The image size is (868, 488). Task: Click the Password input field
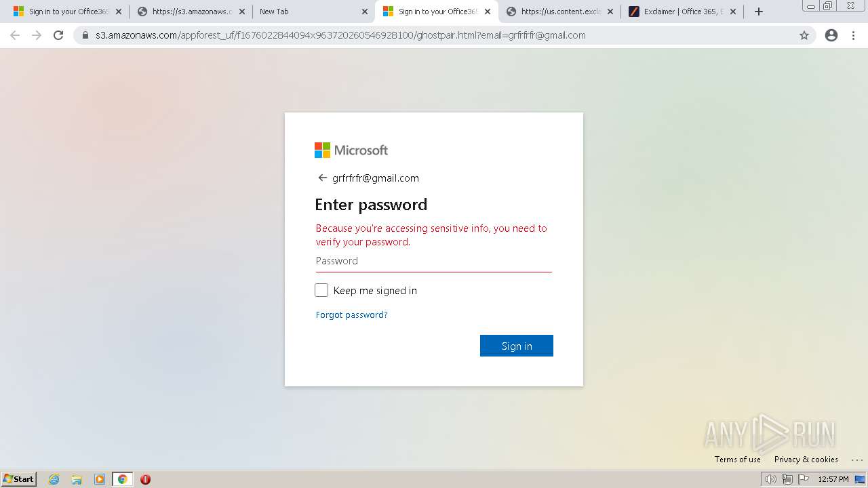[434, 261]
